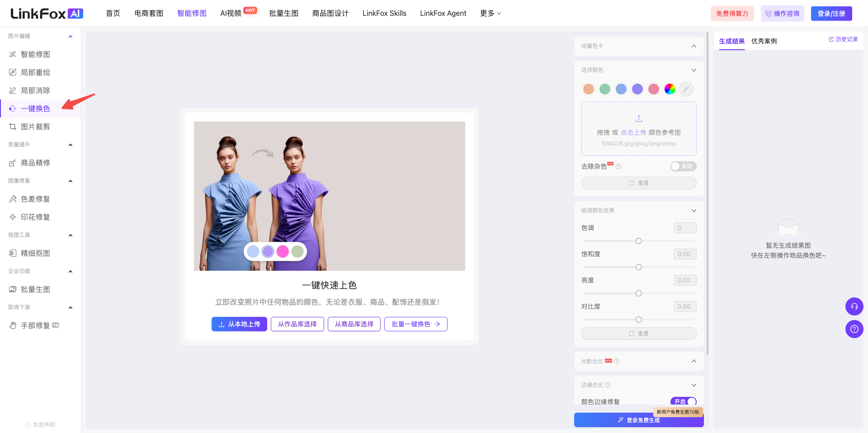Click 登录/注册 button
Viewport: 868px width, 433px height.
click(831, 14)
